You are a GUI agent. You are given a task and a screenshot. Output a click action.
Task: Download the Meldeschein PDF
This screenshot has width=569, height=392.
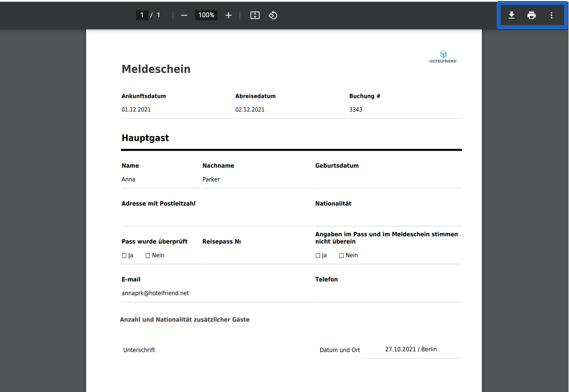[x=511, y=15]
